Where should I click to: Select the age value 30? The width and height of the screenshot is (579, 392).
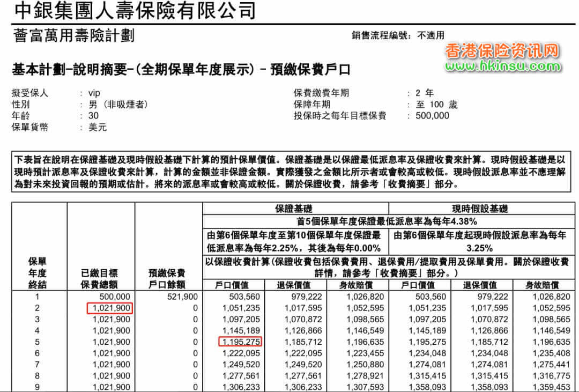click(x=93, y=116)
